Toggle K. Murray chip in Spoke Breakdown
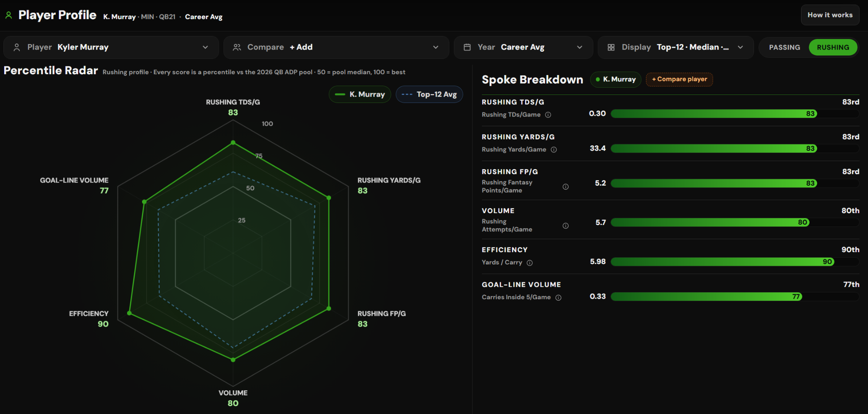Screen dimensions: 868x414 click(x=615, y=79)
